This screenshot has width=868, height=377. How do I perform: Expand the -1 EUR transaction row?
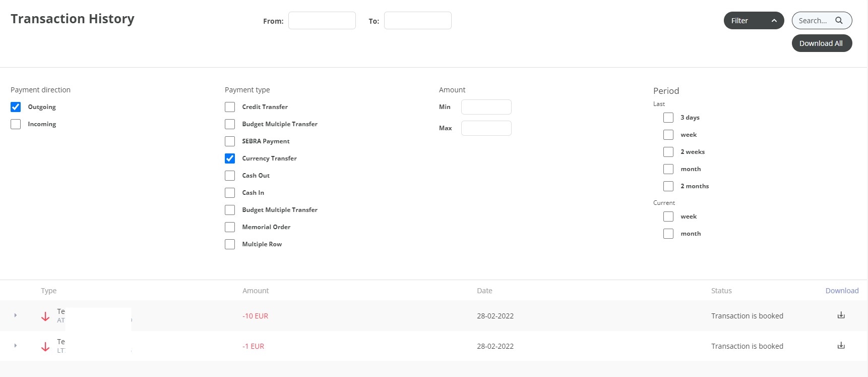click(x=16, y=346)
